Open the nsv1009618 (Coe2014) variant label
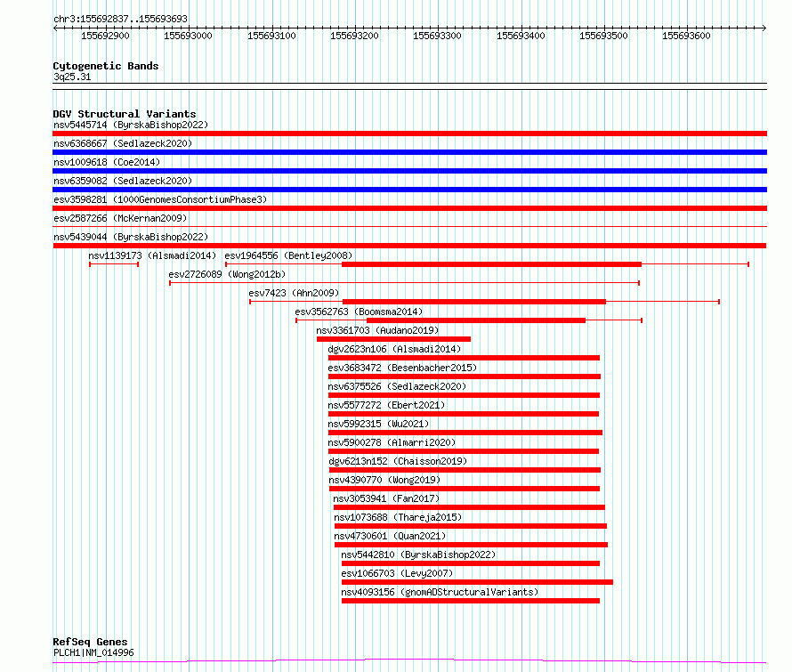The width and height of the screenshot is (792, 672). pos(107,162)
